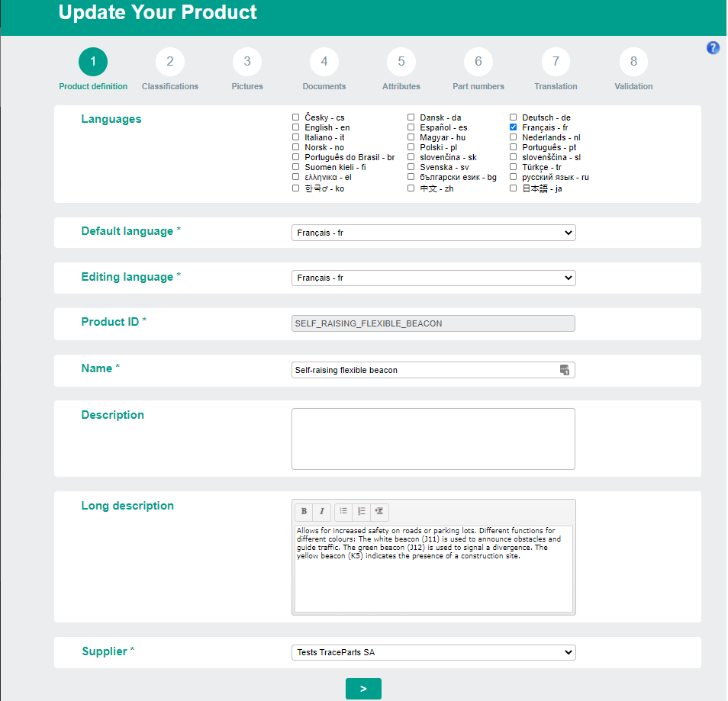Click the next arrow button
The height and width of the screenshot is (701, 728).
pos(363,689)
